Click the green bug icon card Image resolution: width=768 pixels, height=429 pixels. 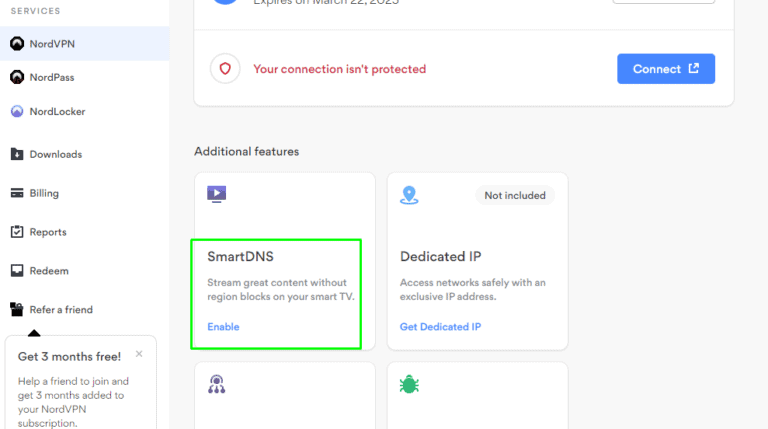409,384
